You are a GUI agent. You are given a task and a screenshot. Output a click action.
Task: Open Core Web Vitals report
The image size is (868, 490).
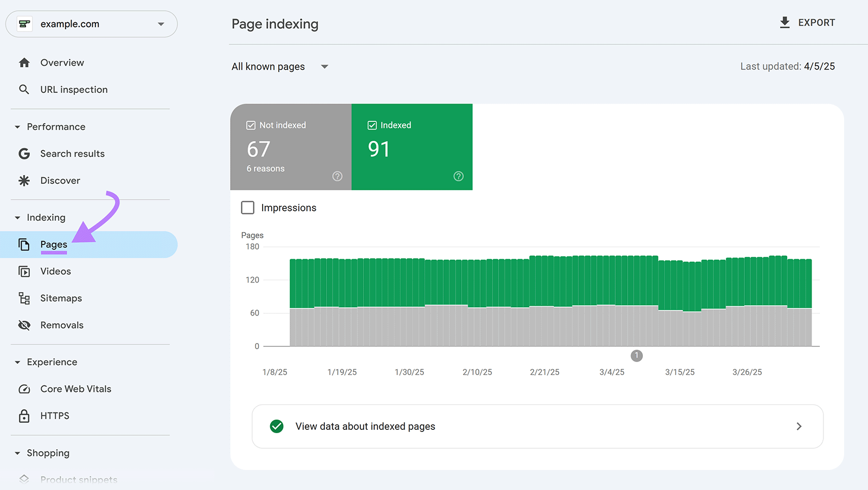75,389
